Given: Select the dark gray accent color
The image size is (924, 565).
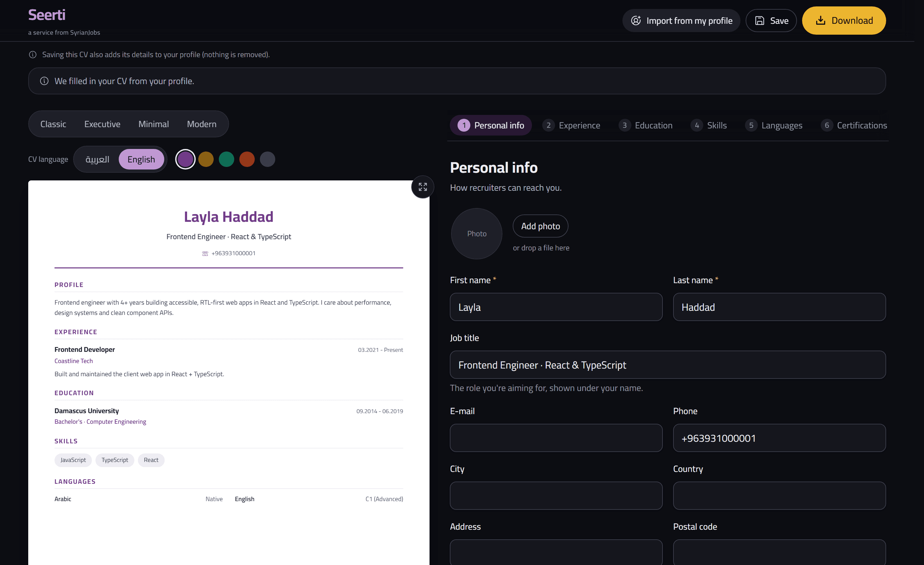Looking at the screenshot, I should pos(267,160).
